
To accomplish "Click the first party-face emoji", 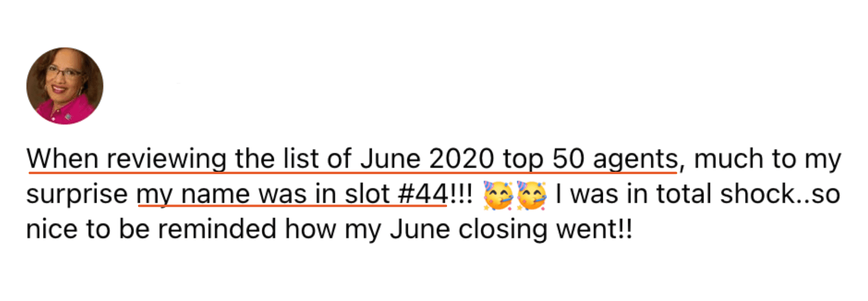I will point(498,195).
